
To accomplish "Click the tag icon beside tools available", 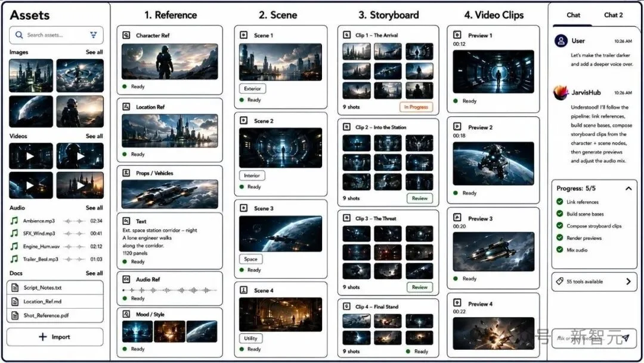I will (x=559, y=281).
